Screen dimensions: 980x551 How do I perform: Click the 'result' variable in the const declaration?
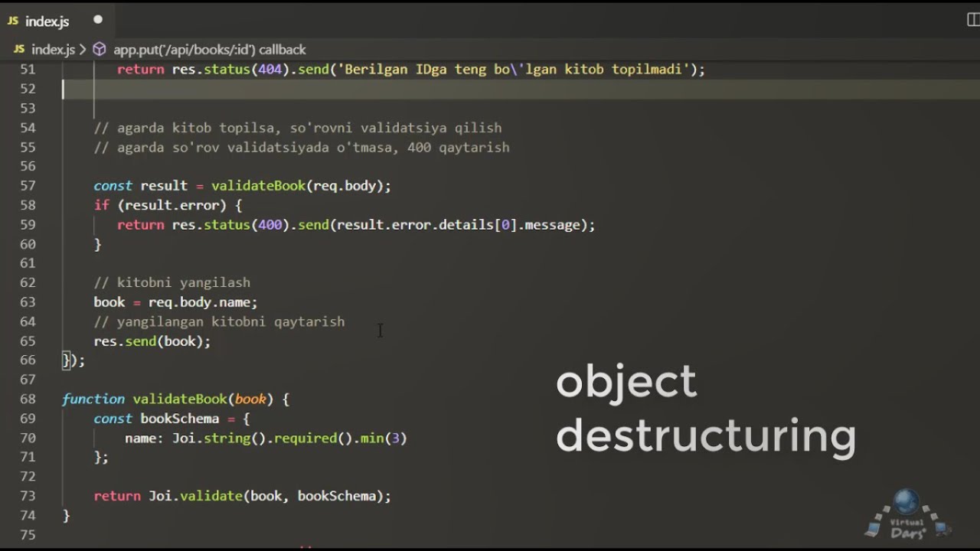point(164,186)
